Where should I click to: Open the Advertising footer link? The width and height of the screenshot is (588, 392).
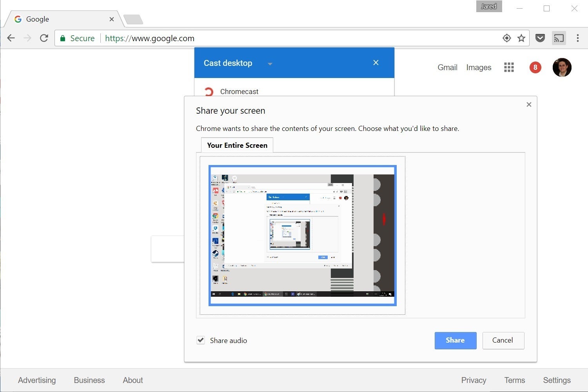pos(37,380)
